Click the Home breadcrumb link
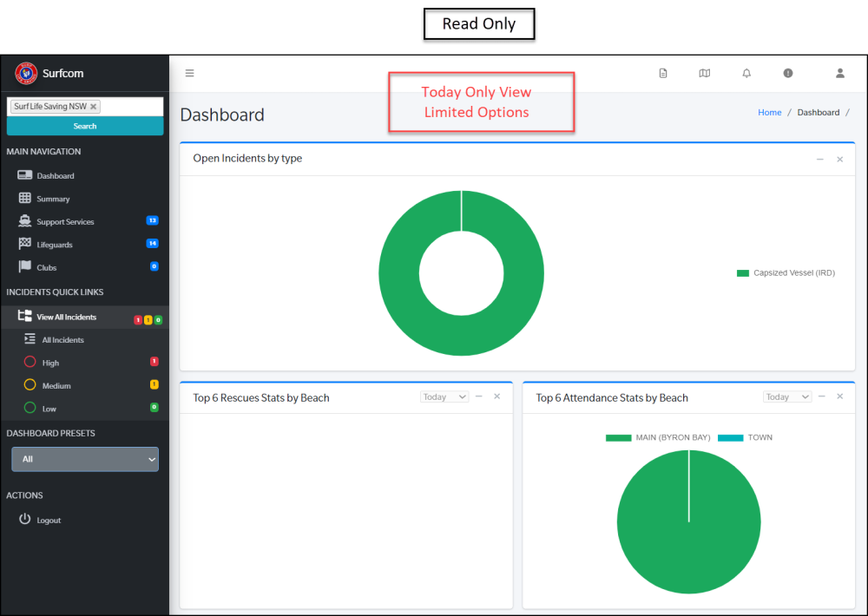 [x=770, y=112]
